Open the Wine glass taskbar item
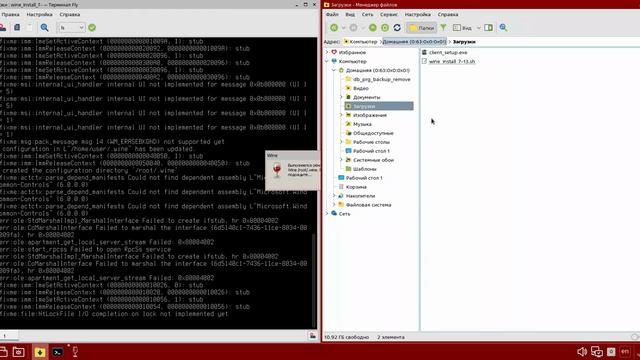 (x=75, y=352)
